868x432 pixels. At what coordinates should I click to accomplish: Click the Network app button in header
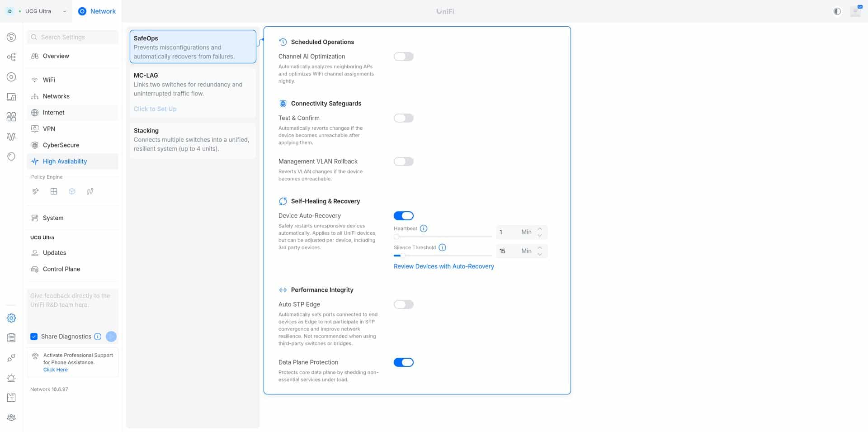[97, 11]
